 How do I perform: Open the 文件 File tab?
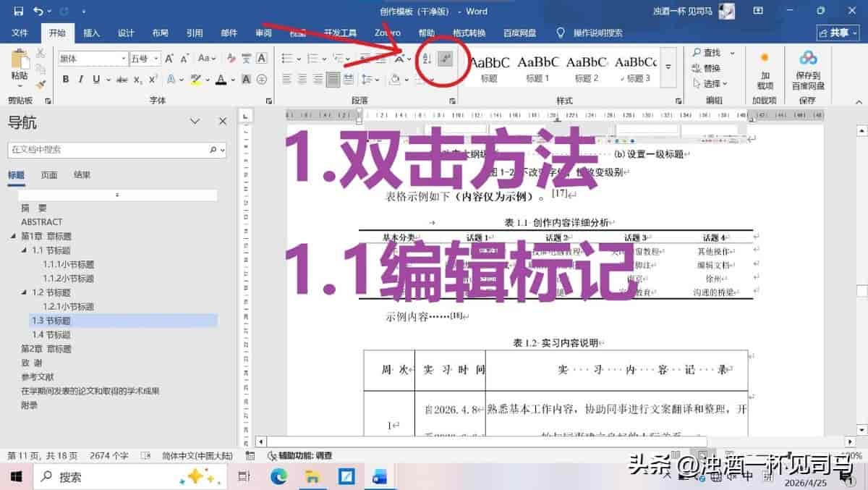[20, 33]
